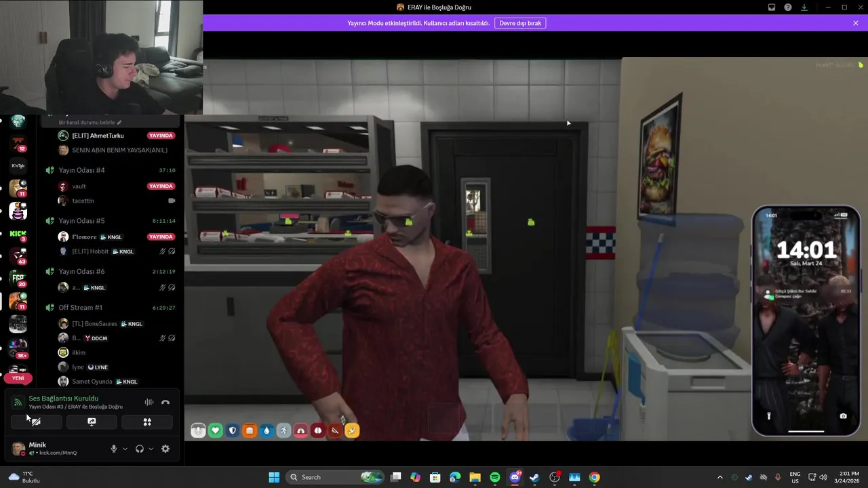Click the microphone voice HUD icon

[x=198, y=430]
